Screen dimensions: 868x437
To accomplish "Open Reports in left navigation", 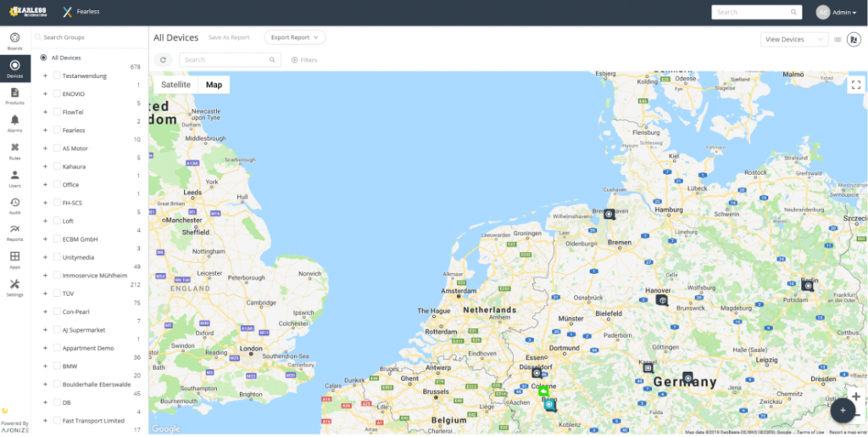I will coord(14,233).
